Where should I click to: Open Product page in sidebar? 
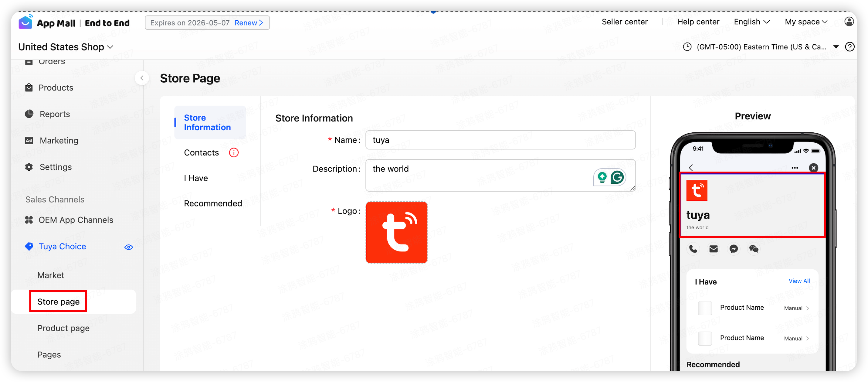(x=63, y=328)
